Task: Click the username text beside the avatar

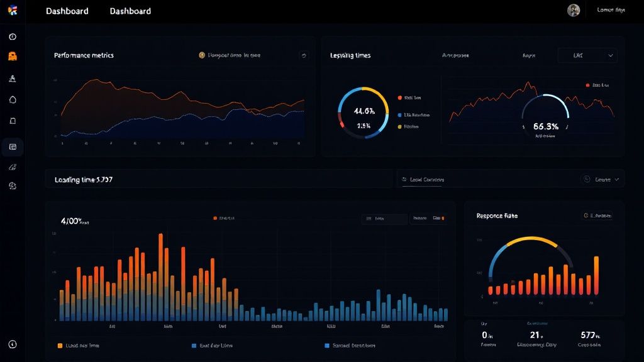Action: tap(611, 10)
